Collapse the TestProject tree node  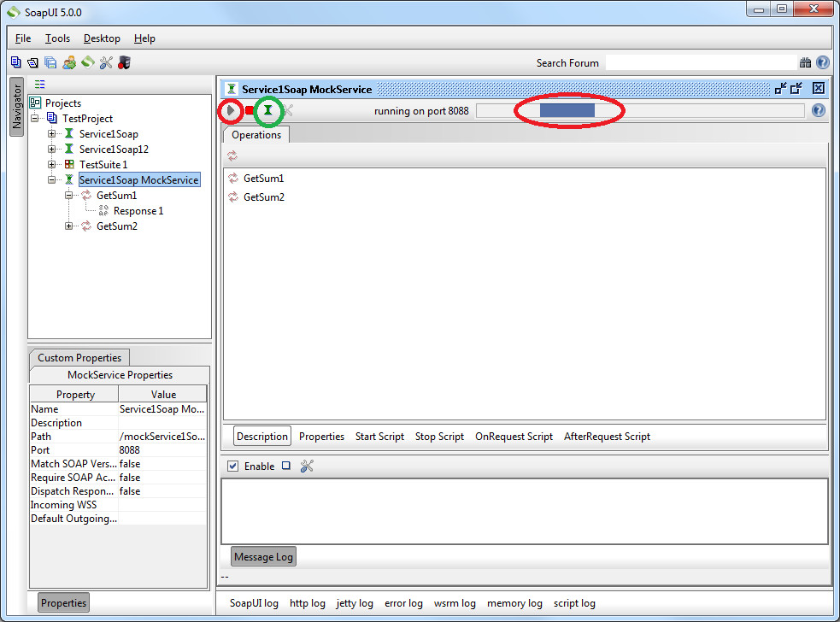point(35,119)
